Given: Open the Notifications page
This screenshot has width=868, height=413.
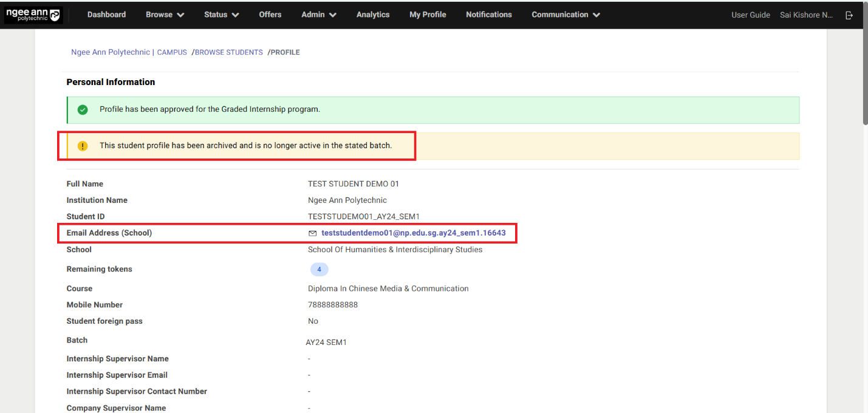Looking at the screenshot, I should (x=489, y=15).
